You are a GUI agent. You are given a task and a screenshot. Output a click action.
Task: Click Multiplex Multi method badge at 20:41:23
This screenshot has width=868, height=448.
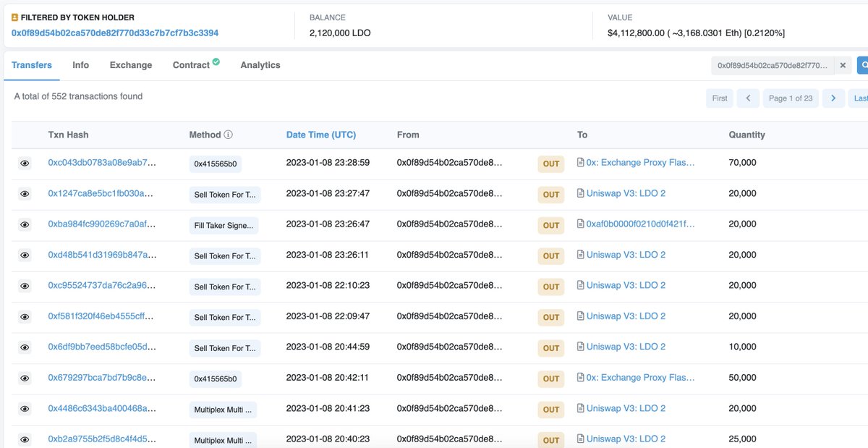coord(224,410)
